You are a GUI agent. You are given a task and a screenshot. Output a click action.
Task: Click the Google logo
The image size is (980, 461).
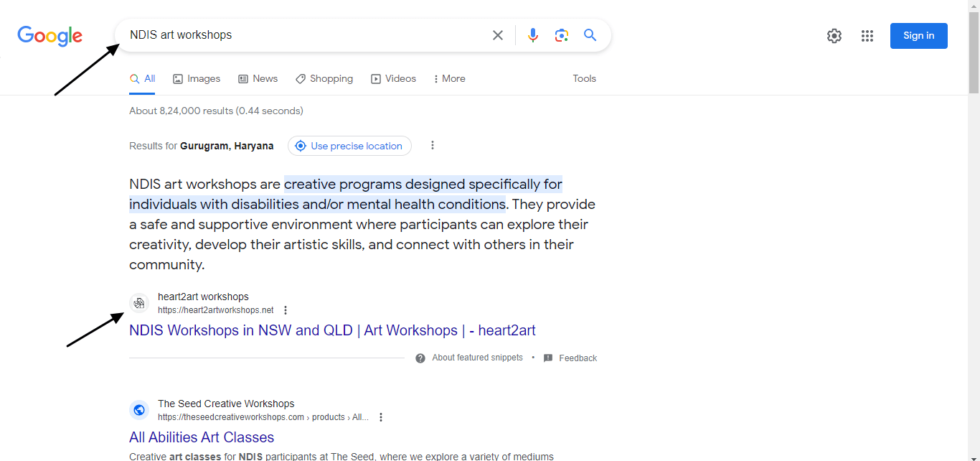[x=50, y=36]
